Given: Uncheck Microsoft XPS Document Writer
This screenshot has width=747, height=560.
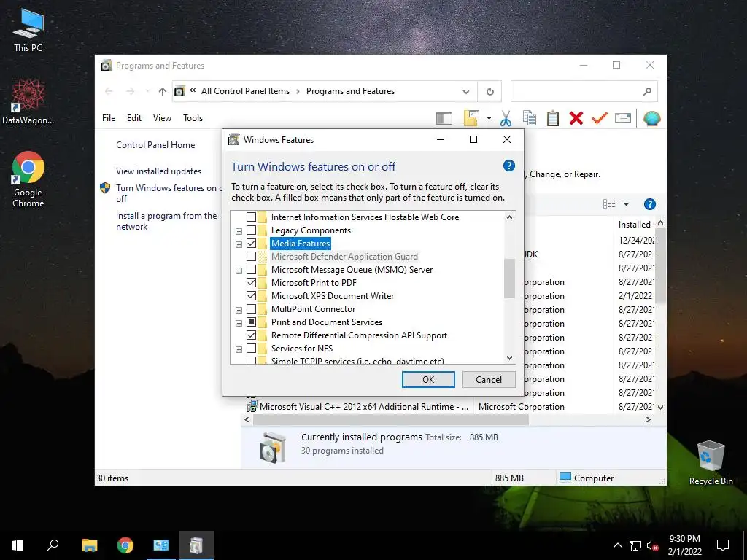Looking at the screenshot, I should (251, 296).
